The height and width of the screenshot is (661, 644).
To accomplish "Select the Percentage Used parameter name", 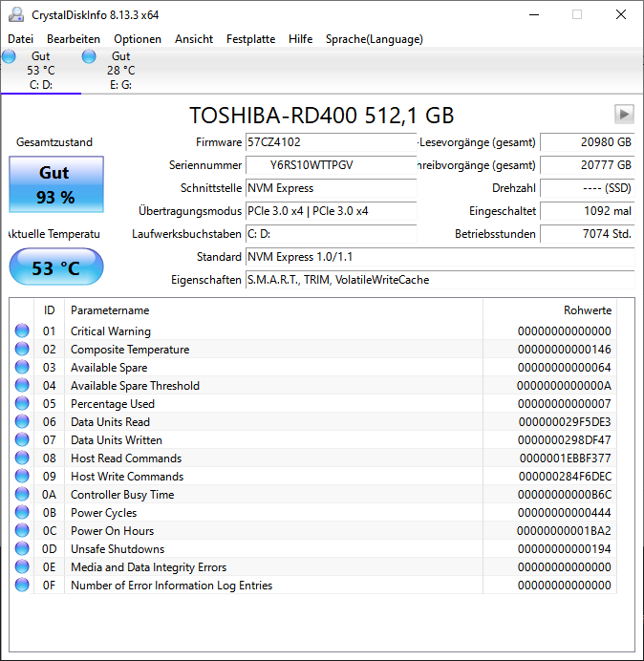I will pyautogui.click(x=113, y=404).
